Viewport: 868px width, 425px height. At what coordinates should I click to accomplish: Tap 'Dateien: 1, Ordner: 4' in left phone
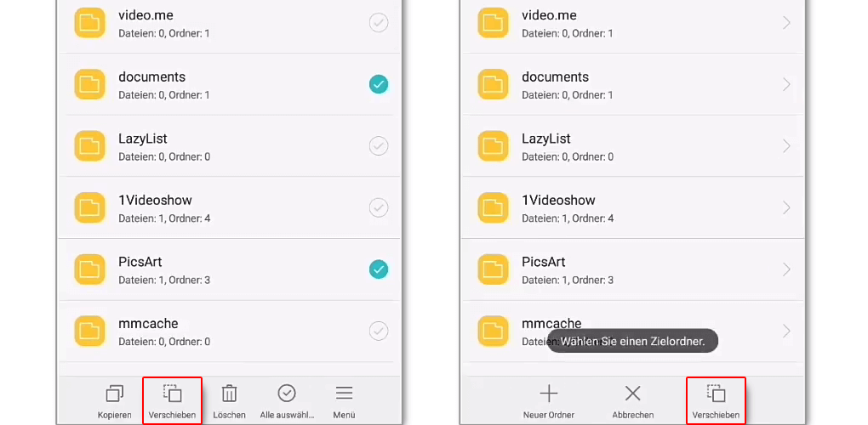coord(164,218)
